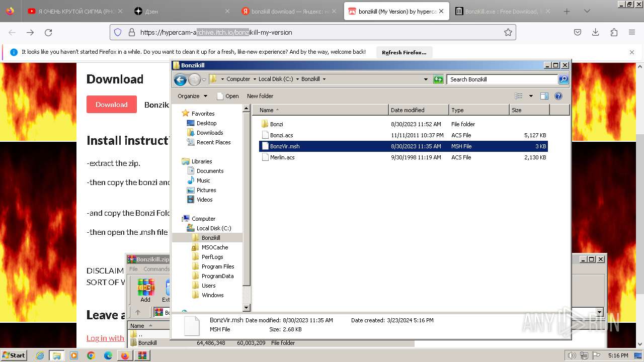Click the Search Bonzikill field
Image resolution: width=644 pixels, height=362 pixels.
point(502,79)
